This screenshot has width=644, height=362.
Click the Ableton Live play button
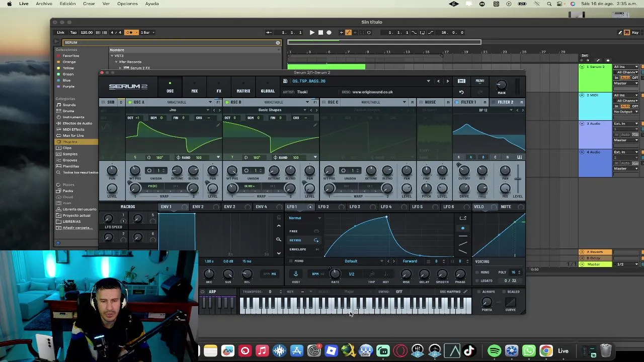click(312, 32)
